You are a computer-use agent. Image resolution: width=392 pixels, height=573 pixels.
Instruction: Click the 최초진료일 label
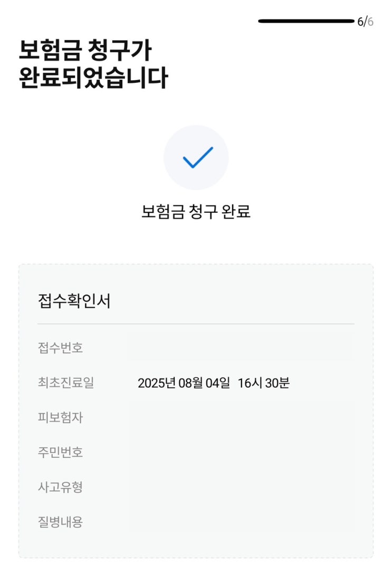66,382
